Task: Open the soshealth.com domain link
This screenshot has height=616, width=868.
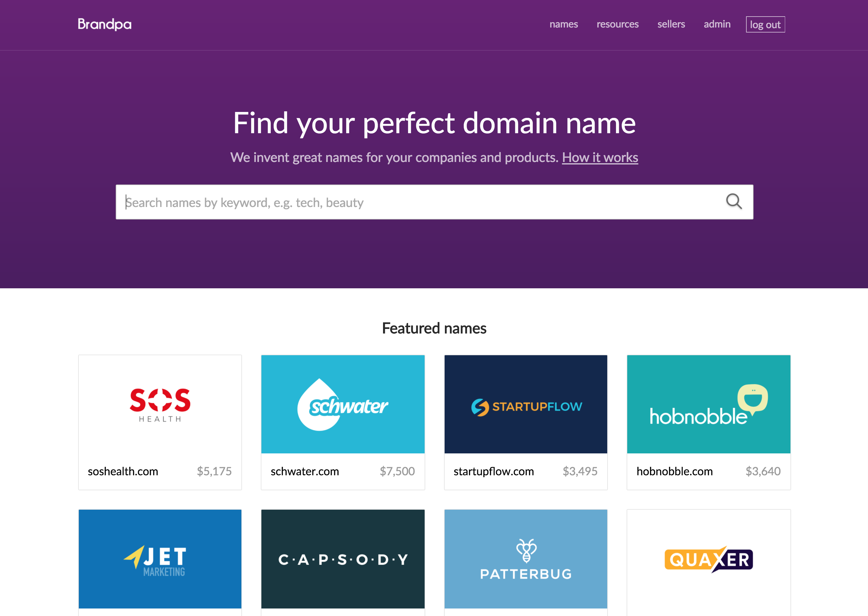Action: pyautogui.click(x=123, y=471)
